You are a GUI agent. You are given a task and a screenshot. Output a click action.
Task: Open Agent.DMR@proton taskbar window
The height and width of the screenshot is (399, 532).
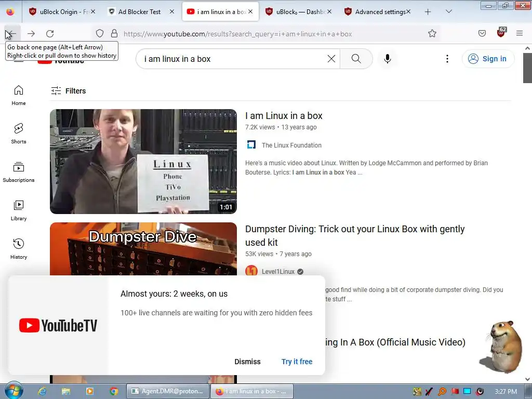[167, 391]
